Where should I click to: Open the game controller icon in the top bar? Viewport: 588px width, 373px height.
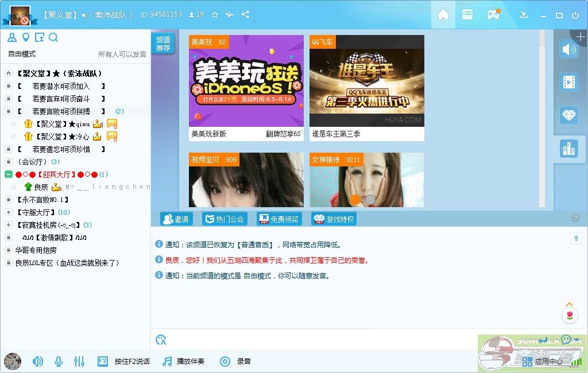[x=493, y=15]
